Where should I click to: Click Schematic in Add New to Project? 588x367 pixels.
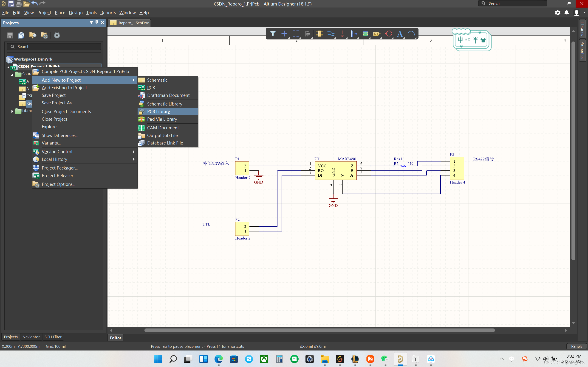(157, 80)
